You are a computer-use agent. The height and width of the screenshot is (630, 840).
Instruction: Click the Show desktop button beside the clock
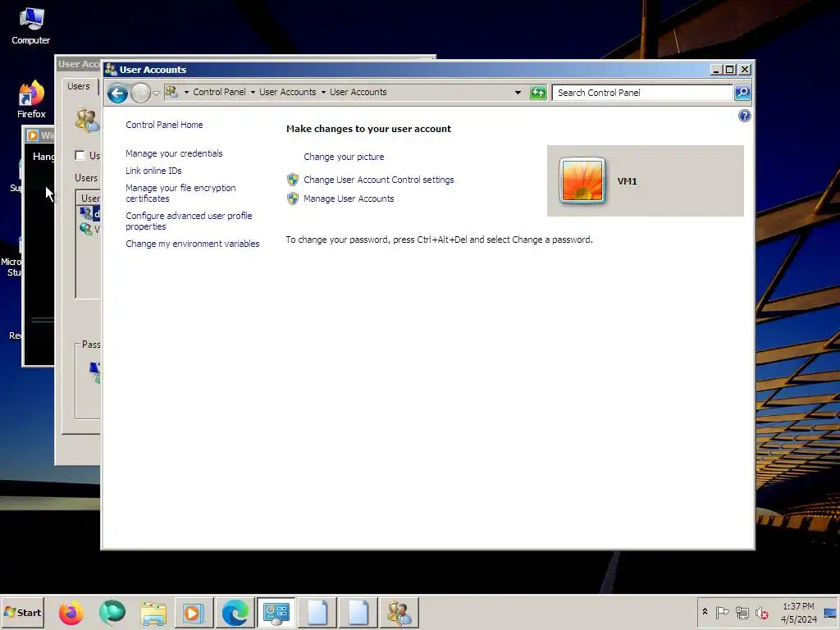click(x=830, y=613)
